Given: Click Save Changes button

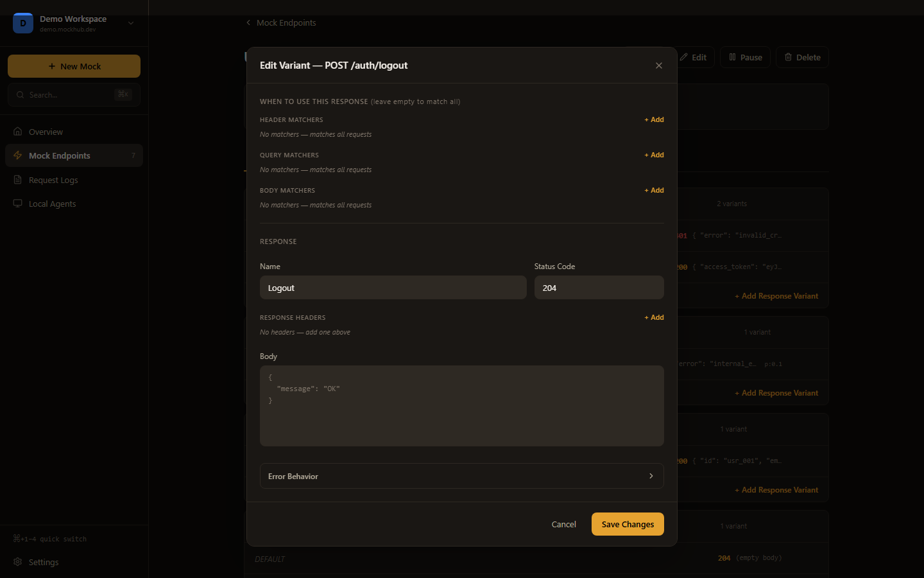Looking at the screenshot, I should click(x=627, y=524).
